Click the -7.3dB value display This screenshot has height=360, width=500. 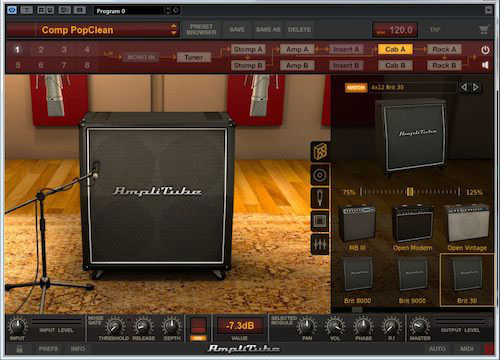click(240, 326)
